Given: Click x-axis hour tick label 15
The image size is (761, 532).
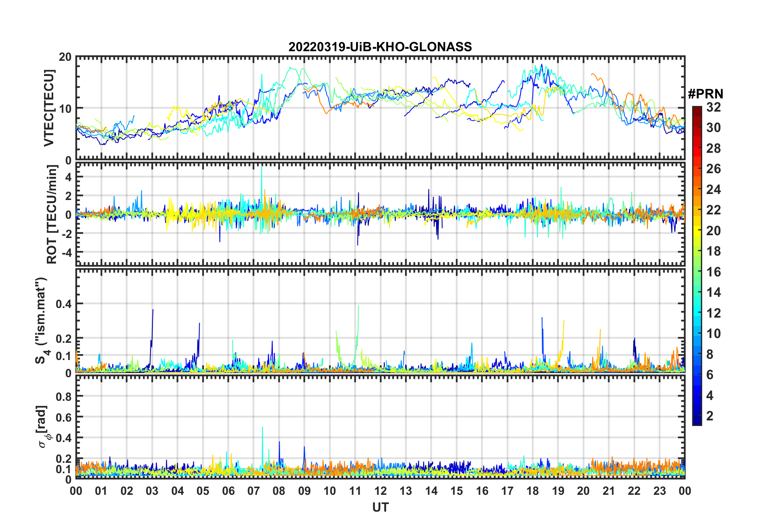Looking at the screenshot, I should click(457, 491).
